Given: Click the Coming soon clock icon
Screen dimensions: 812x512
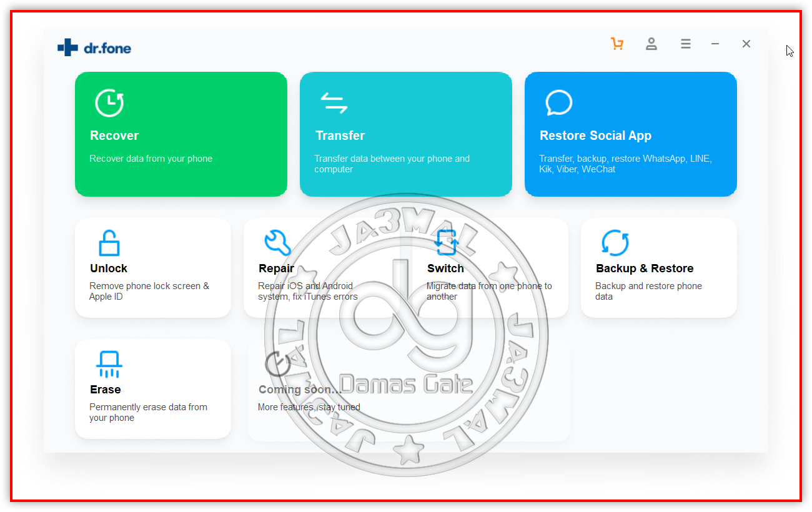Looking at the screenshot, I should tap(277, 364).
